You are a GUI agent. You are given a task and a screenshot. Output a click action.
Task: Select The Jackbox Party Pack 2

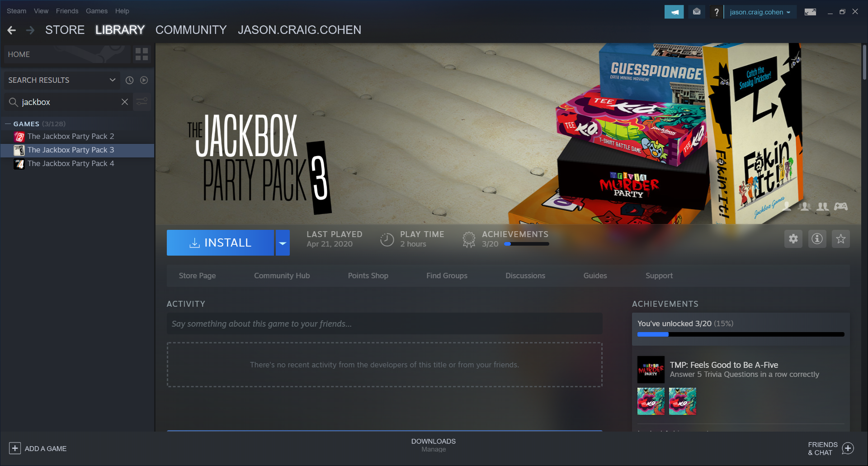pos(77,136)
